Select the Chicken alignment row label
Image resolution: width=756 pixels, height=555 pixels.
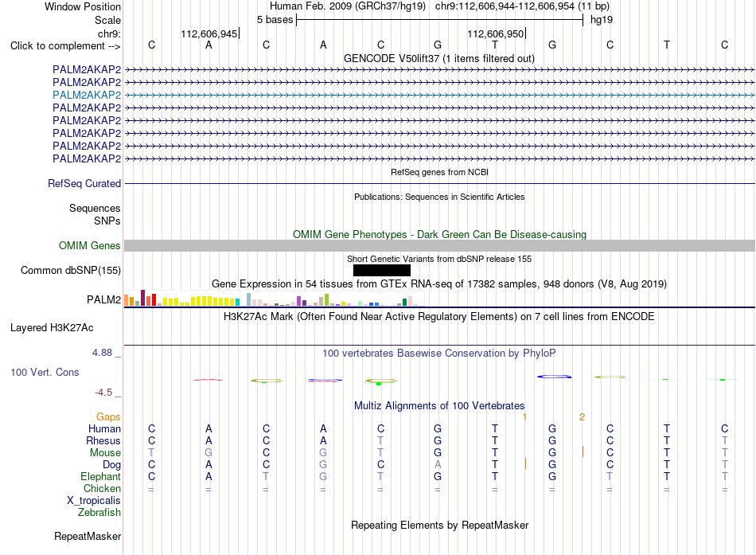point(102,488)
